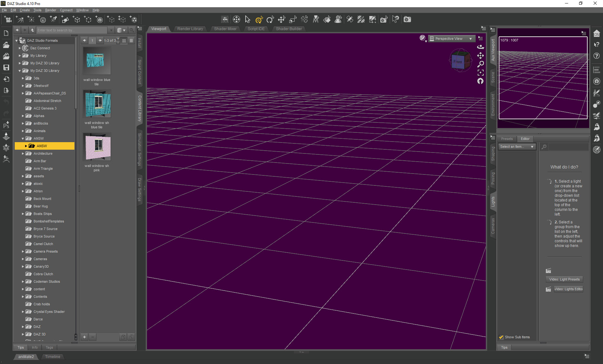The image size is (603, 364).
Task: Click the Video: Light Presets button
Action: pos(564,279)
